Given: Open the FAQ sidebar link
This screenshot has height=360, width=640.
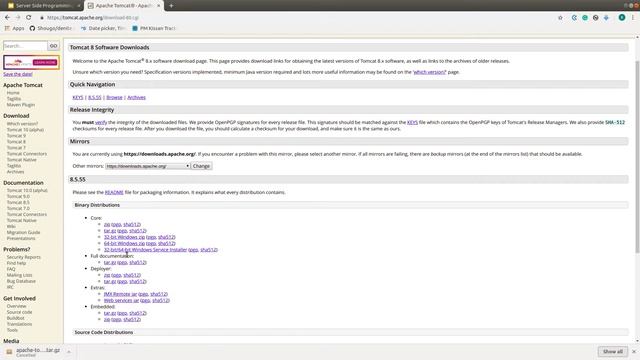Looking at the screenshot, I should coord(11,269).
